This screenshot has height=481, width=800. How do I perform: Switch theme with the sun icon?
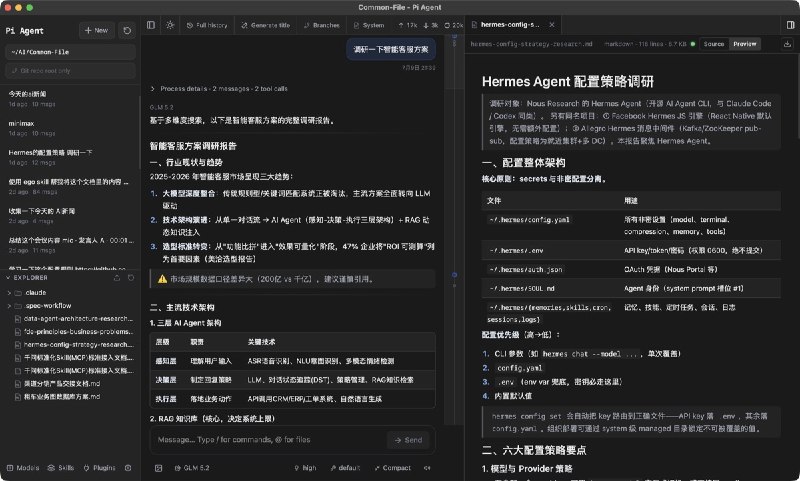click(x=170, y=25)
